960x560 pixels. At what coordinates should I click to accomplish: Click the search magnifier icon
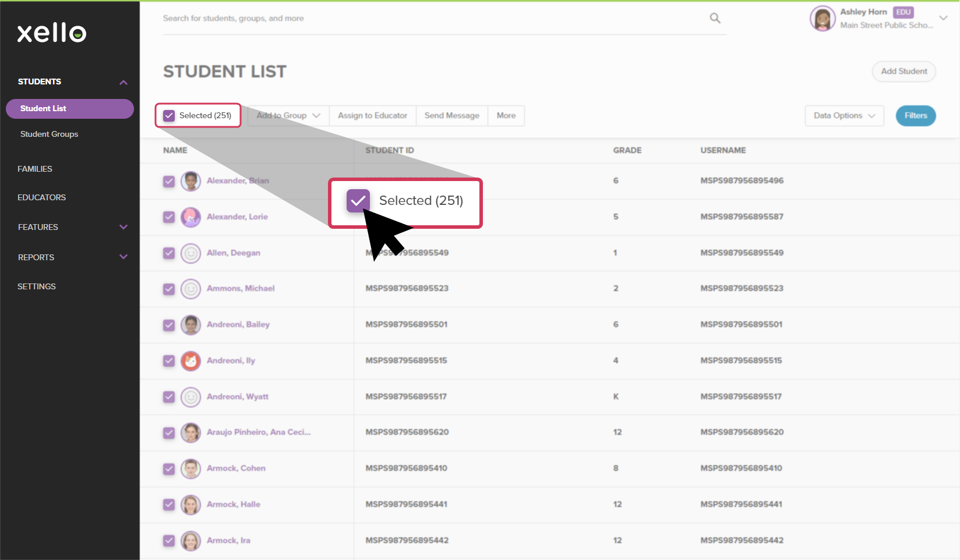pyautogui.click(x=715, y=19)
